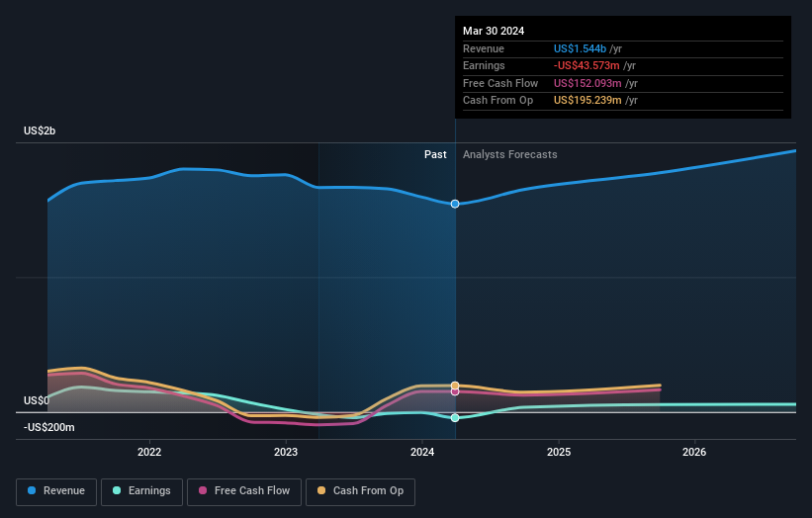
Task: Click the pink Free Cash Flow data point
Action: 455,391
